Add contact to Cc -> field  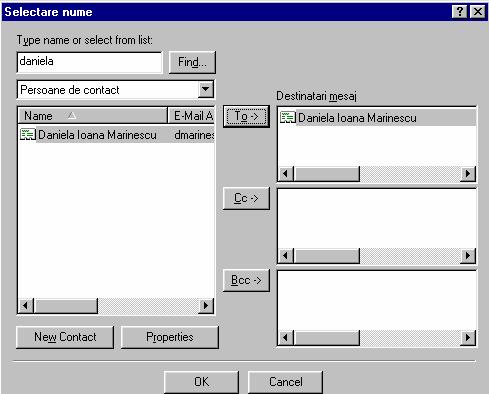(x=246, y=198)
